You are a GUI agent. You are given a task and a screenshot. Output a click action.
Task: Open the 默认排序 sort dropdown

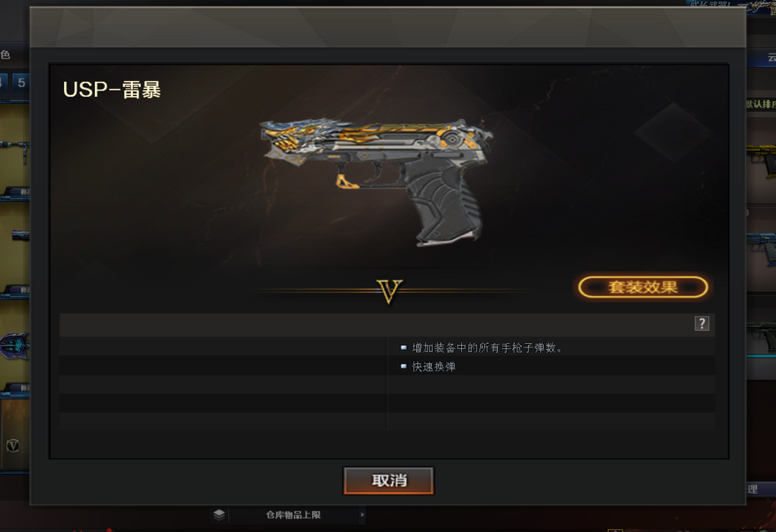[761, 104]
